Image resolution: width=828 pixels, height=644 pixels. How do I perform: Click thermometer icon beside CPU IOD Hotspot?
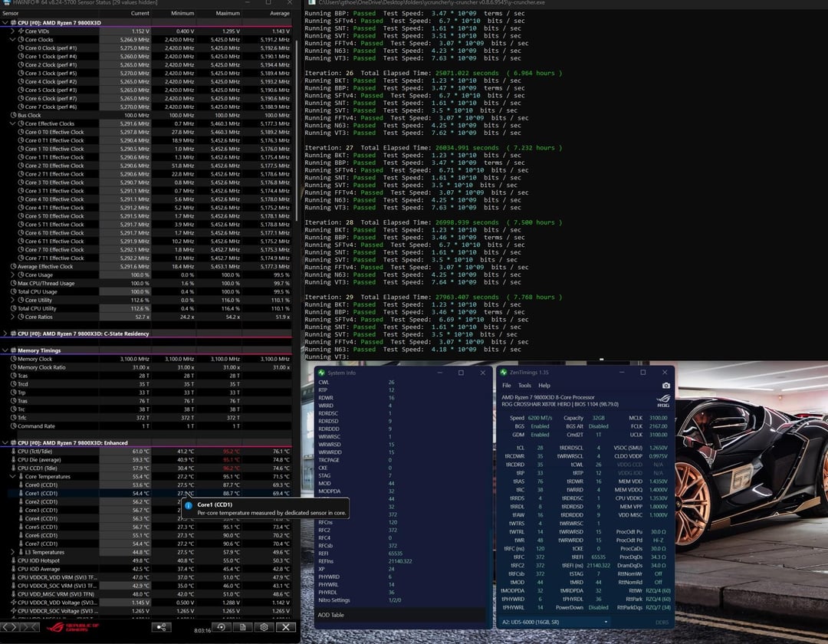[x=13, y=560]
